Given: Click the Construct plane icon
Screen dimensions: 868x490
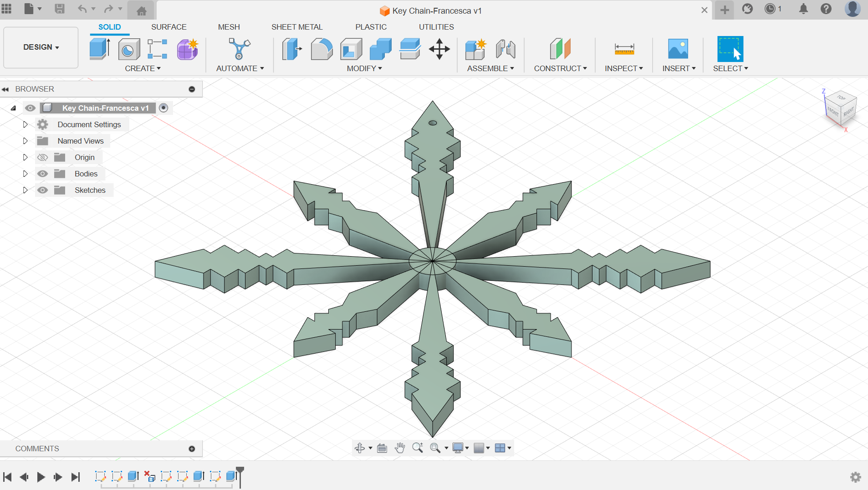Looking at the screenshot, I should [560, 49].
